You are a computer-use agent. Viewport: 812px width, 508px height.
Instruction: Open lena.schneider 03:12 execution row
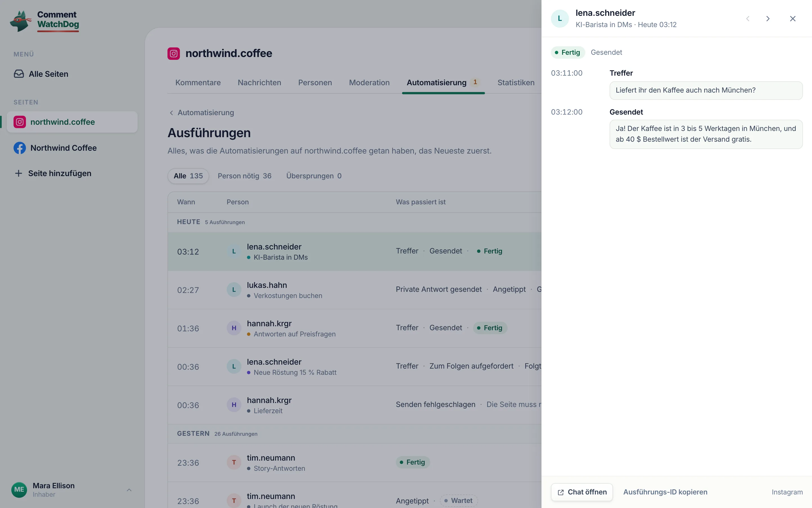coord(354,252)
